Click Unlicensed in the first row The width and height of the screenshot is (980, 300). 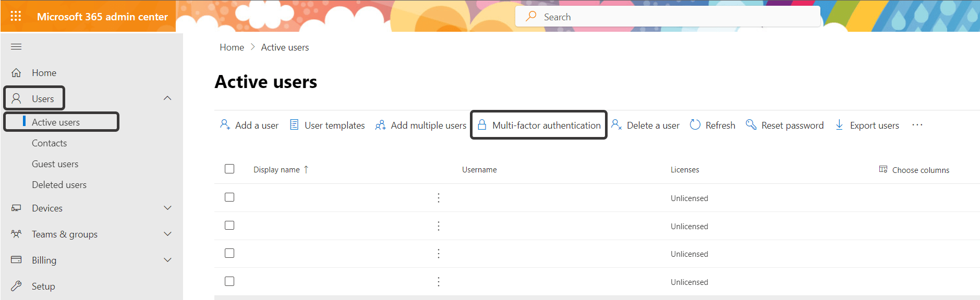coord(689,198)
